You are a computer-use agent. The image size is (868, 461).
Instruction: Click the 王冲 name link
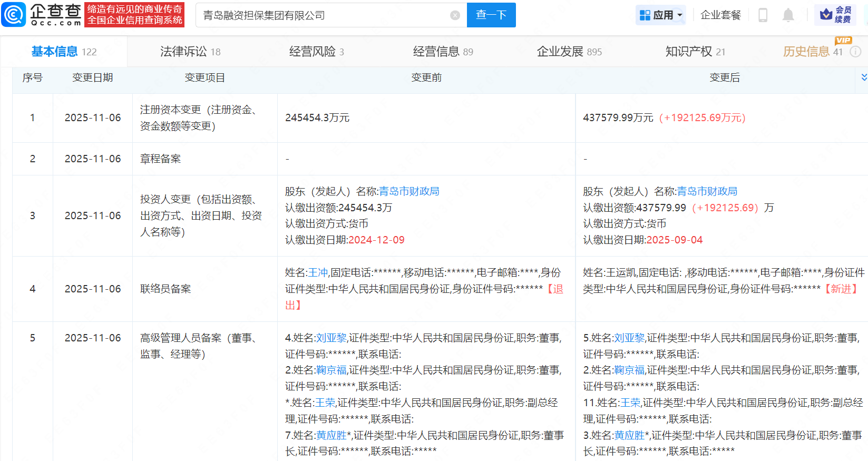(318, 272)
